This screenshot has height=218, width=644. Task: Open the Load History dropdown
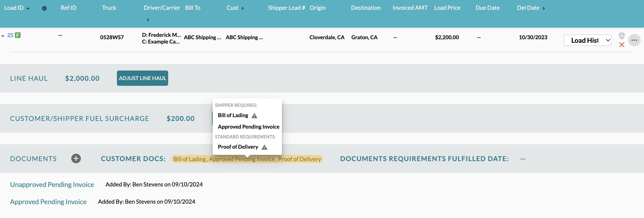tap(587, 40)
